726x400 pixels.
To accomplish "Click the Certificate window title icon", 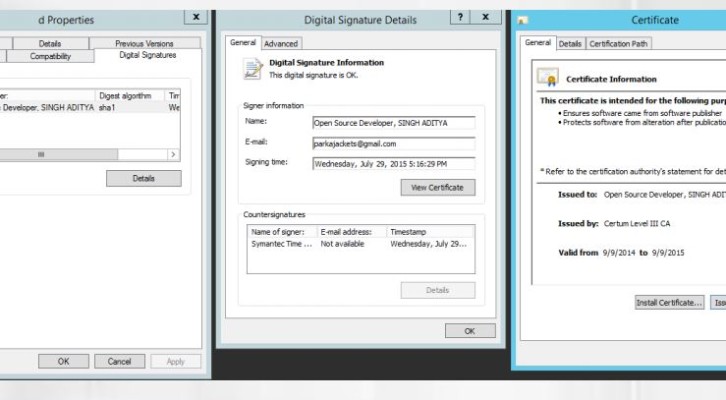I will (522, 19).
